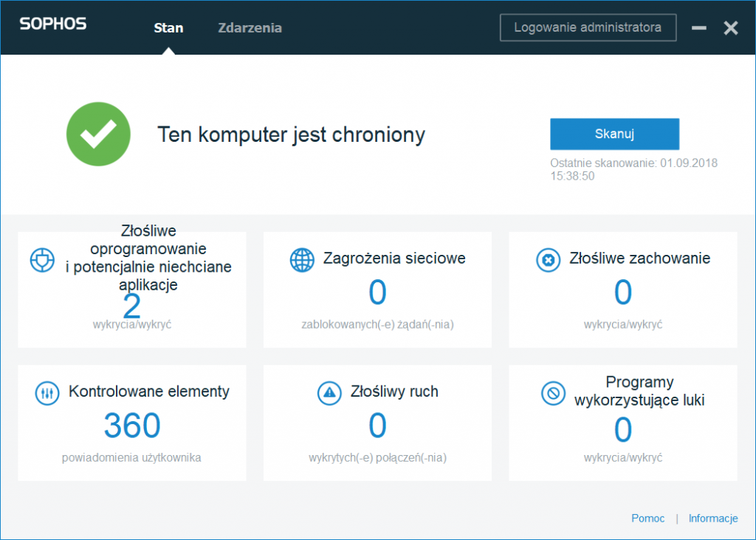Click the Skanuj button

614,134
